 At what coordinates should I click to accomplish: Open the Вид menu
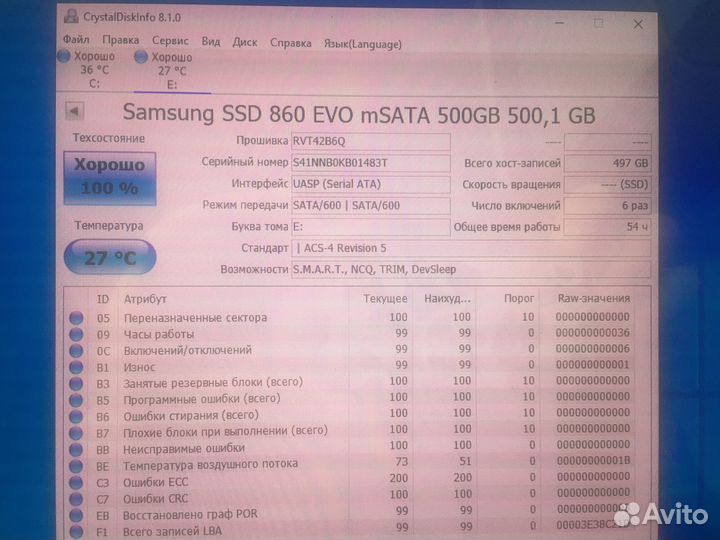pos(211,42)
